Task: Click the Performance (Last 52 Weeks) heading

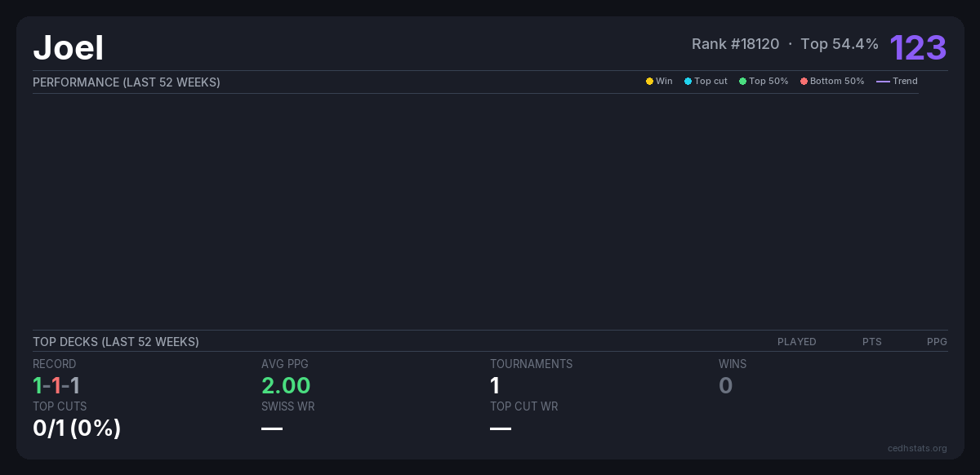Action: [x=127, y=82]
